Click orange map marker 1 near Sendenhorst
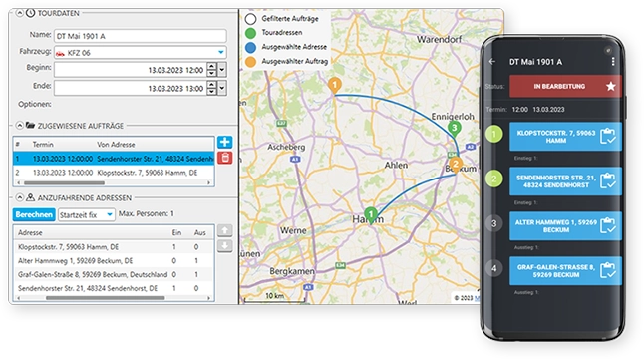Screen dimensions: 644x359 pyautogui.click(x=335, y=86)
